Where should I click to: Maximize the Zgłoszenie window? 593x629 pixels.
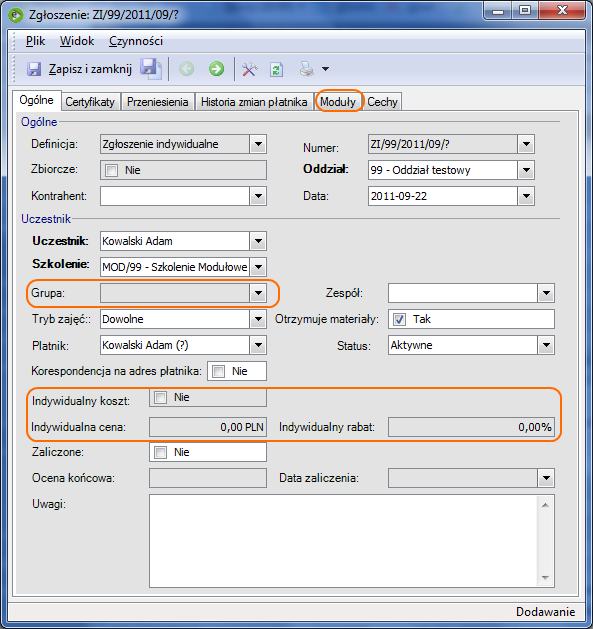coord(525,11)
